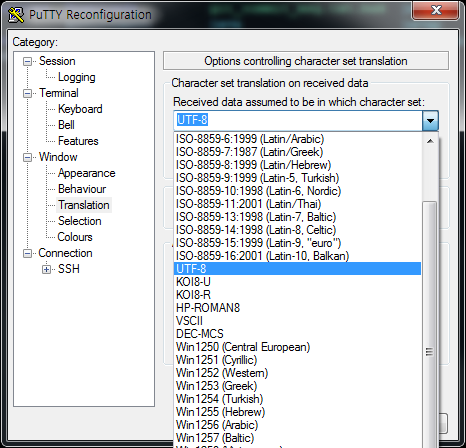Choose ISO-8859-16:2001 (Latin-10, Balkan)

[297, 256]
